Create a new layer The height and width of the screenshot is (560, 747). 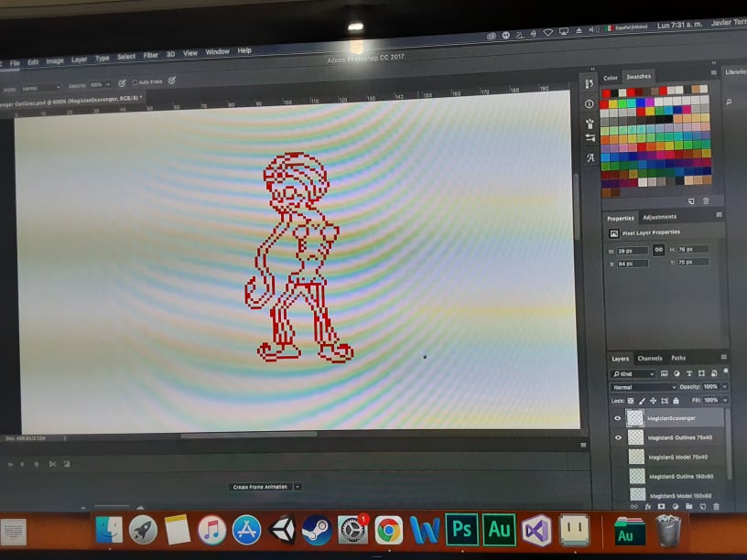(x=703, y=507)
